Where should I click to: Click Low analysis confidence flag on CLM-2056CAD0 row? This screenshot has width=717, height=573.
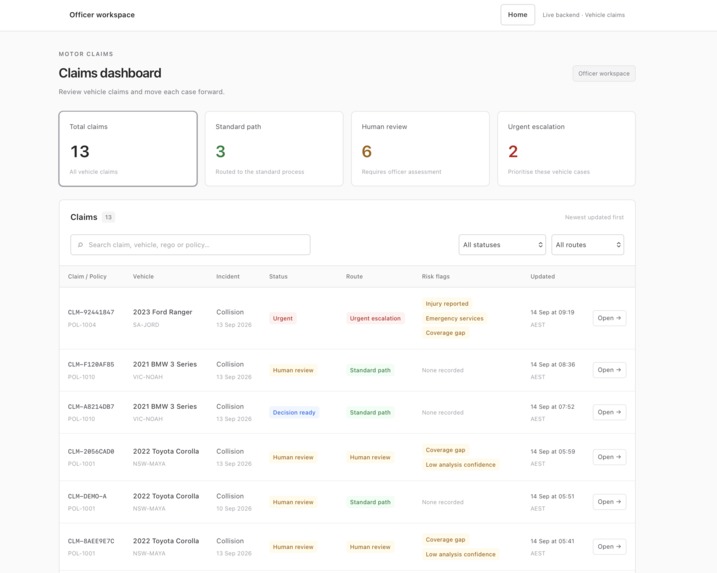460,465
